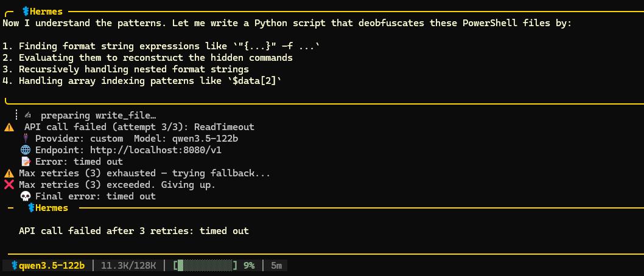Screen dimensions: 644x276
Task: Click the qwen3.5-122b model name in status bar
Action: click(x=52, y=265)
